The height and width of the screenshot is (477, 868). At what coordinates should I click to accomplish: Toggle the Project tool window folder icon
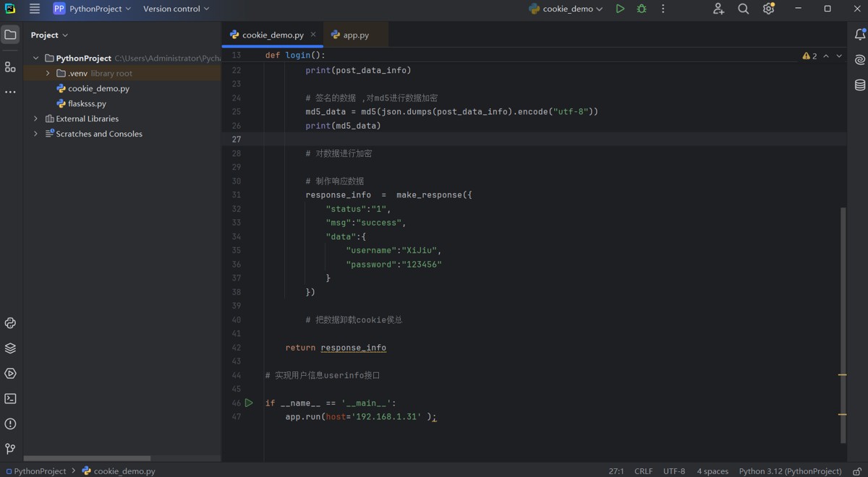point(10,35)
